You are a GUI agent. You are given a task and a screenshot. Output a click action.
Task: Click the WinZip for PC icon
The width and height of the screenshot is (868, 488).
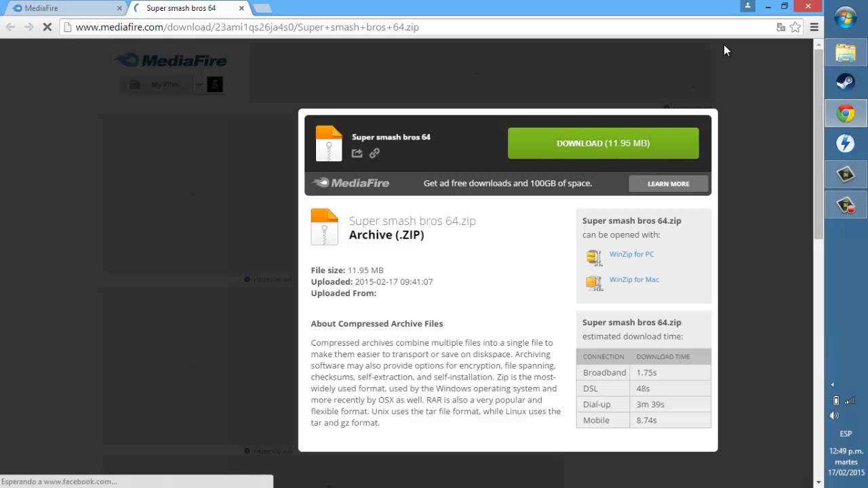594,257
